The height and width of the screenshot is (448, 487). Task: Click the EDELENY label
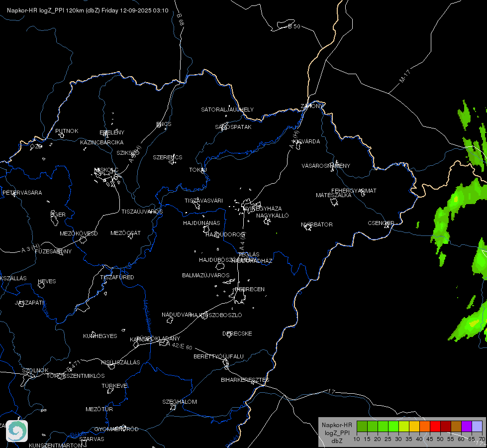[x=112, y=132]
